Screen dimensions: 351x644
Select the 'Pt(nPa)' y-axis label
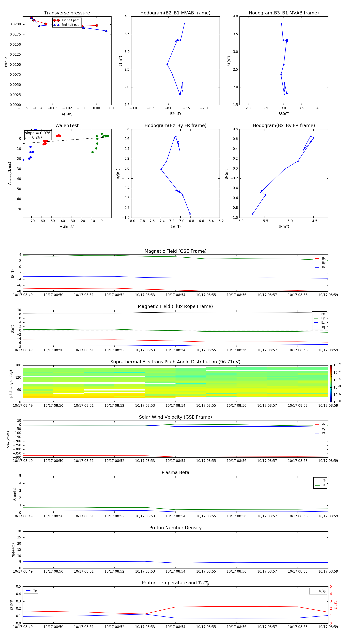click(x=6, y=61)
